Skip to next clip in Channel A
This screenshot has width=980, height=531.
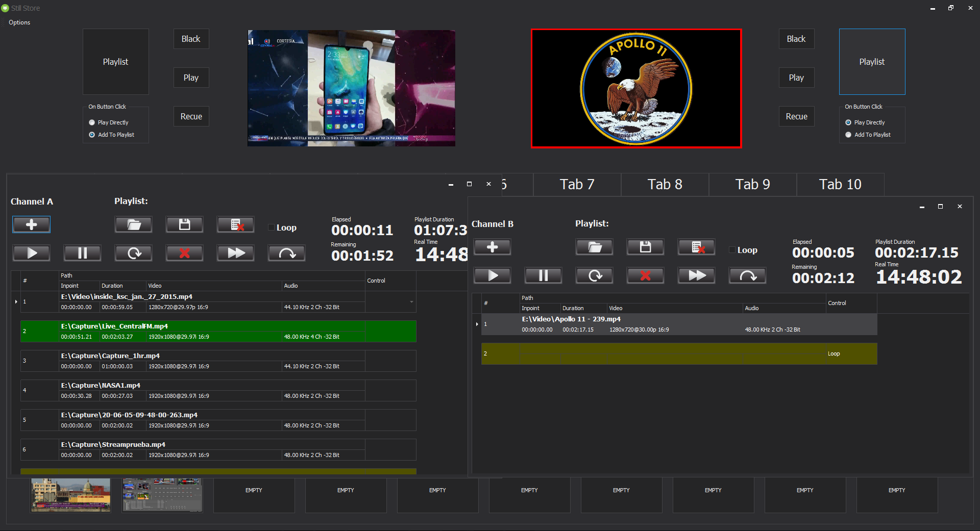click(286, 253)
